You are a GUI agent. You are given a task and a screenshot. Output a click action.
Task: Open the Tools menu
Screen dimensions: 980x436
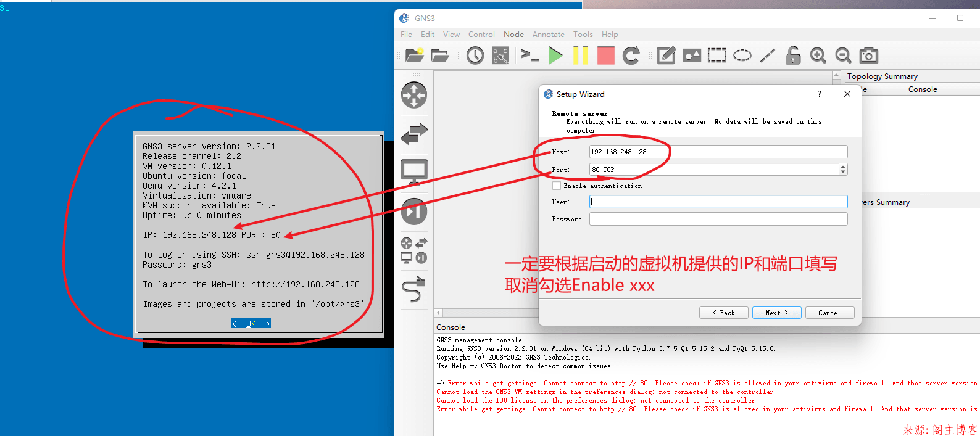click(x=583, y=35)
